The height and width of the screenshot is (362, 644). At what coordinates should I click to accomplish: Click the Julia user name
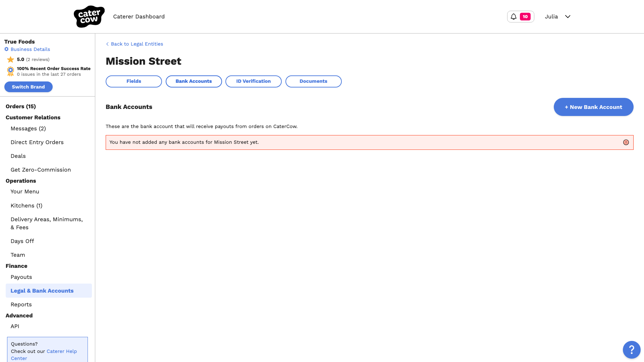click(x=551, y=16)
